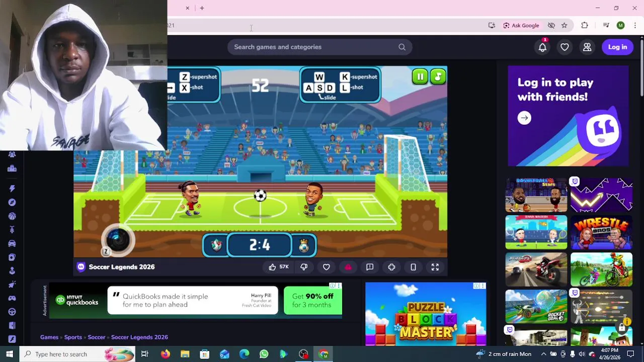Image resolution: width=644 pixels, height=362 pixels.
Task: Open Task View on the taskbar
Action: (x=145, y=354)
